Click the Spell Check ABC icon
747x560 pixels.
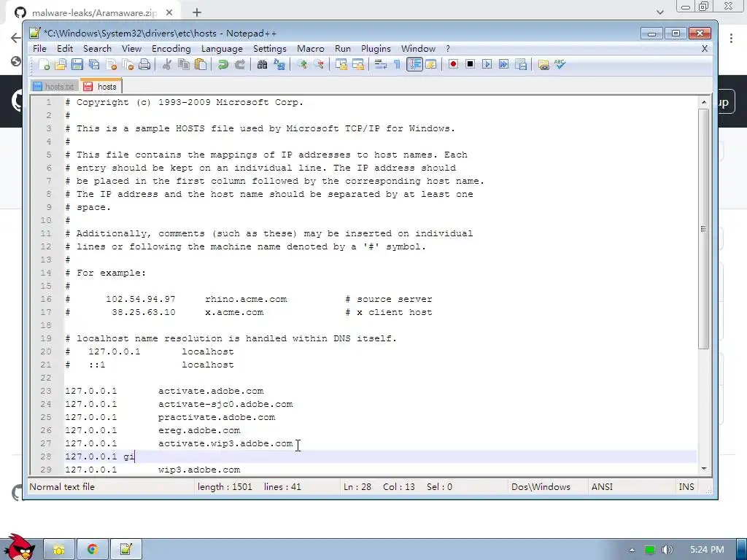(560, 64)
